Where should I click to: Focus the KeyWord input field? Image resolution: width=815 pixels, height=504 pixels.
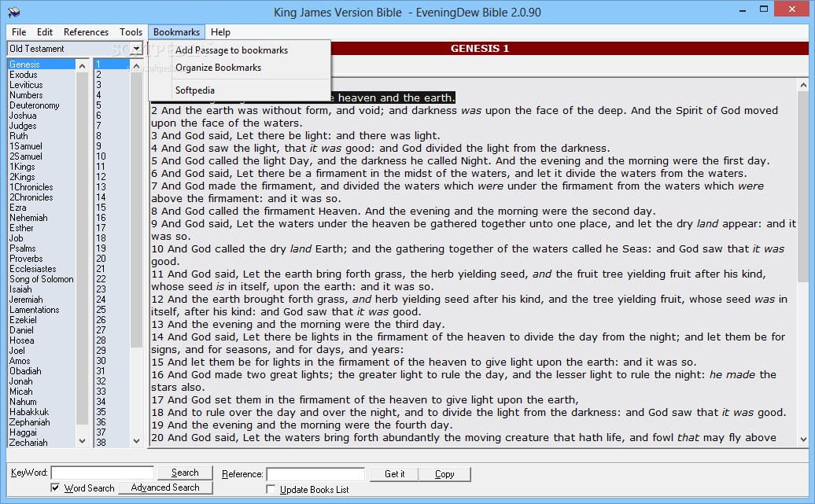[102, 473]
